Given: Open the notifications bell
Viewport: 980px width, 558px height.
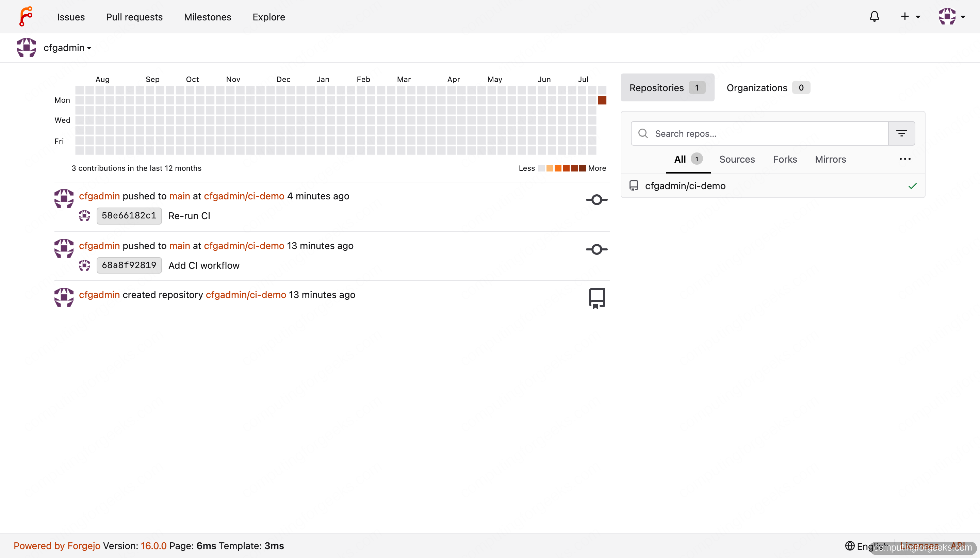Looking at the screenshot, I should coord(874,16).
